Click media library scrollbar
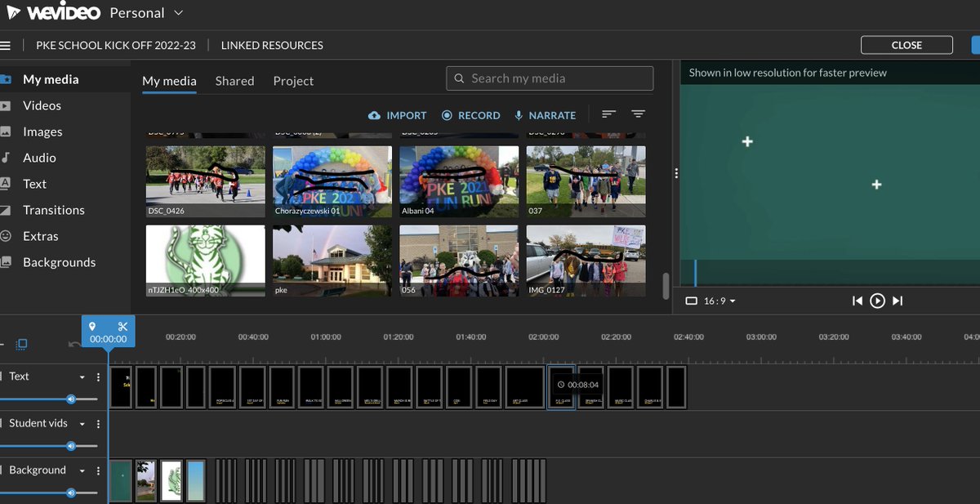This screenshot has width=980, height=504. click(666, 286)
